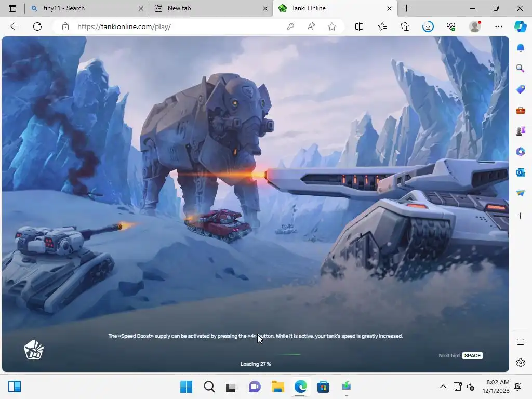
Task: Open muted volume tray icon
Action: [x=471, y=387]
